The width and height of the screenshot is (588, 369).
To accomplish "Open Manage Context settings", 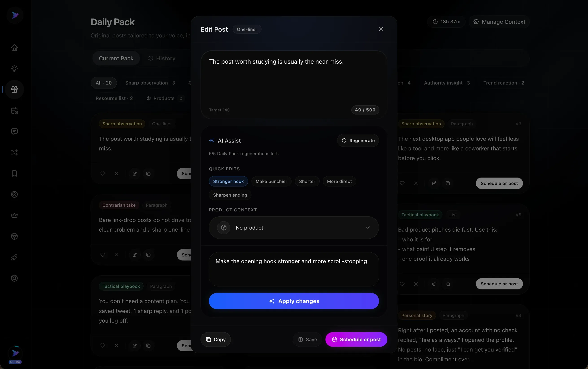I will click(x=499, y=22).
